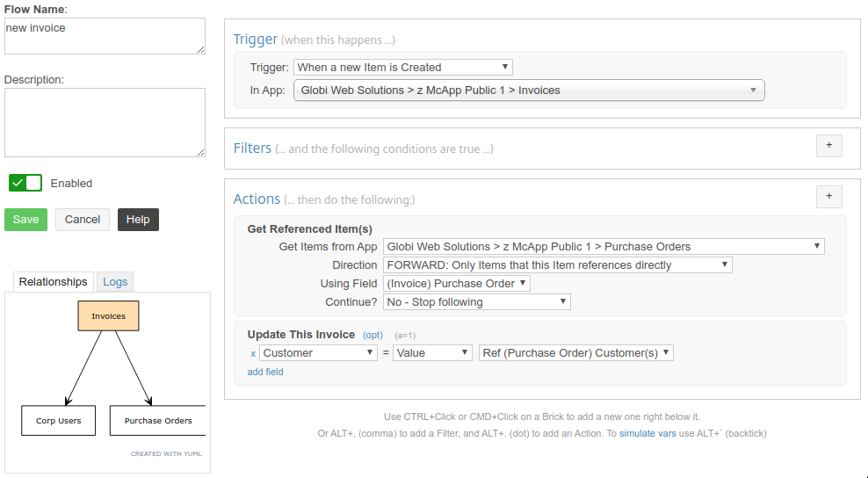Switch to the Logs tab
Viewport: 868px width, 478px height.
[115, 282]
